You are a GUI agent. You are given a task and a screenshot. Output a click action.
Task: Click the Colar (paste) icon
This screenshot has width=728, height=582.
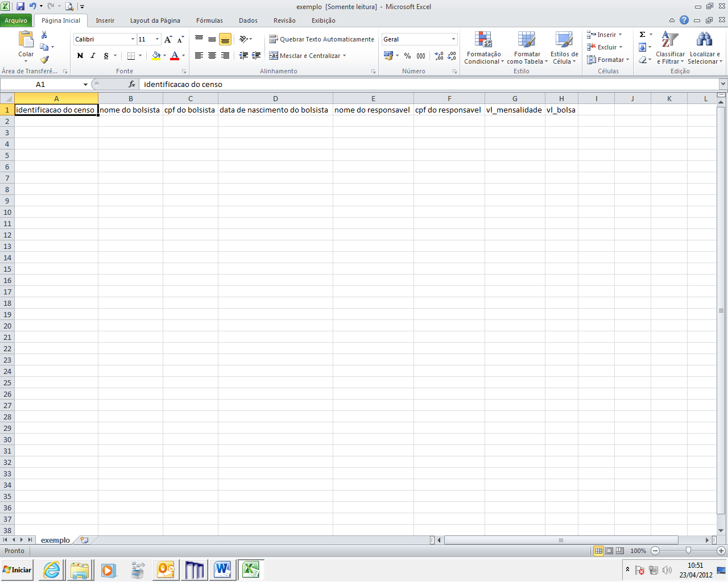point(26,40)
